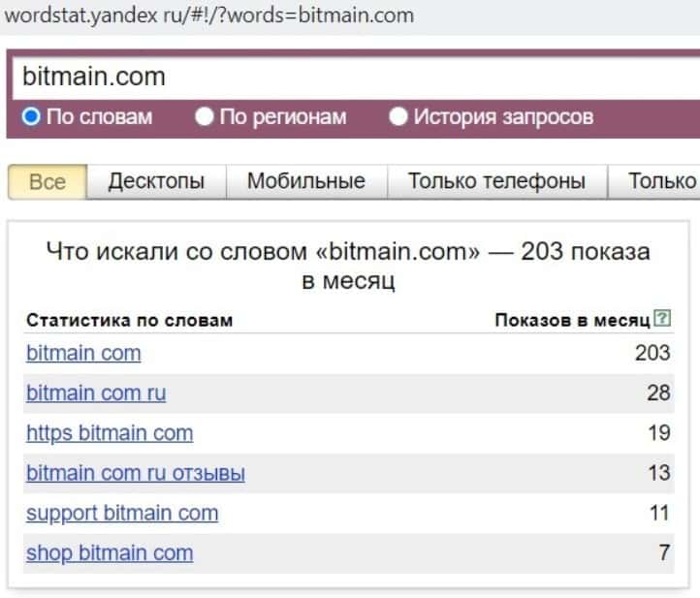Click the Статистика по словам column header
The image size is (700, 598).
pos(130,320)
